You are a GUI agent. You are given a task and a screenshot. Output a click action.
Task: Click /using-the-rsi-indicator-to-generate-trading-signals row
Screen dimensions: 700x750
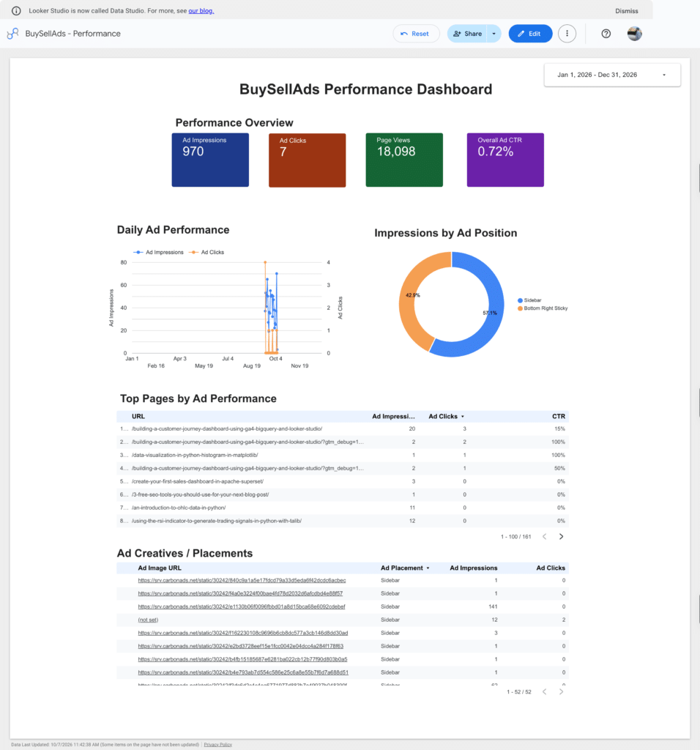[x=343, y=521]
